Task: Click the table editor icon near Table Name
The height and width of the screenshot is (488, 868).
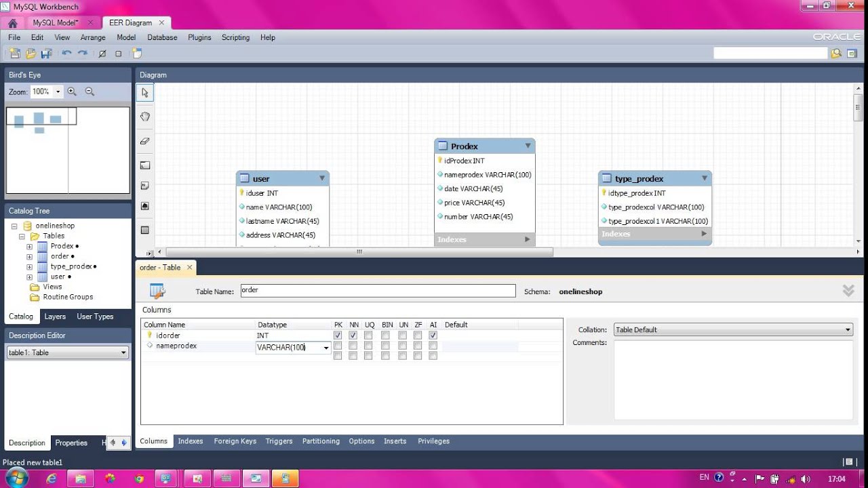Action: click(x=157, y=291)
